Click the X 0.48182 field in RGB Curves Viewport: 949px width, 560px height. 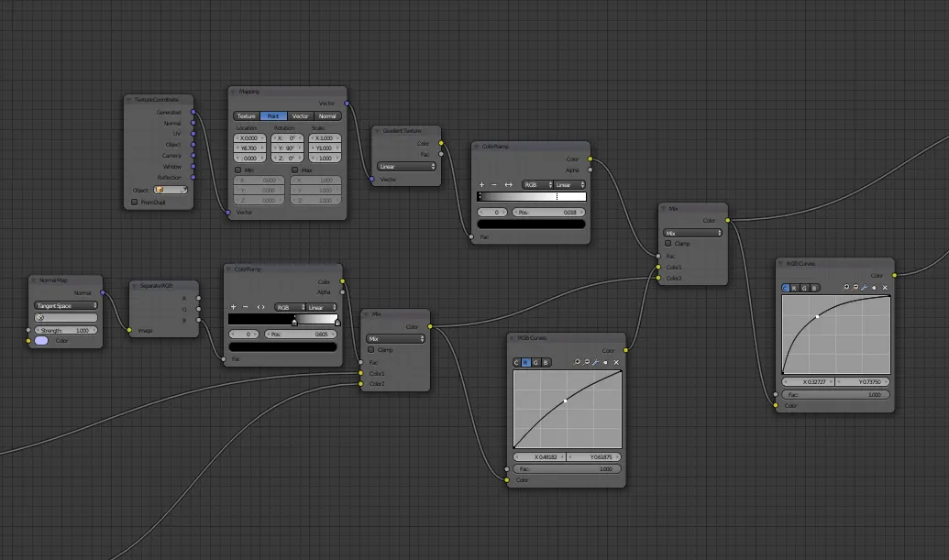(x=539, y=456)
